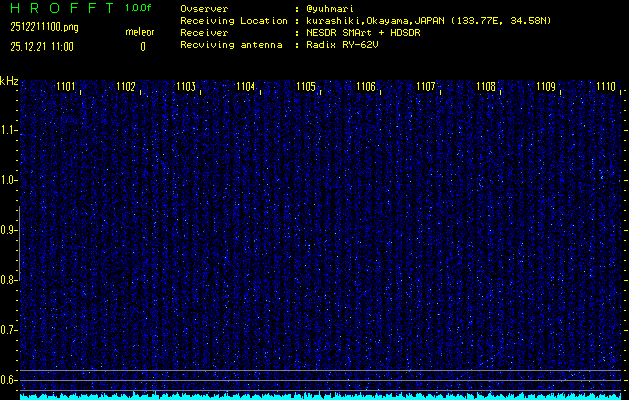
Task: Click the 1.0.0f version number
Action: (x=139, y=8)
